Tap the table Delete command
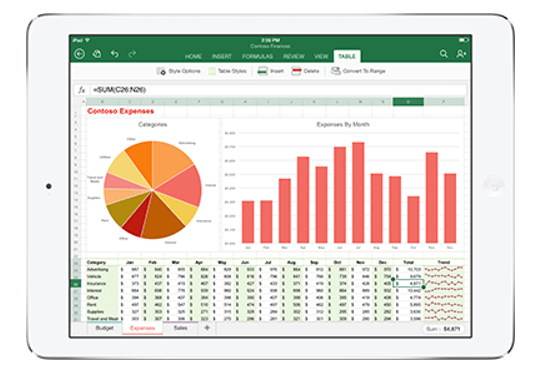Screen dimensions: 542x376 pos(305,71)
